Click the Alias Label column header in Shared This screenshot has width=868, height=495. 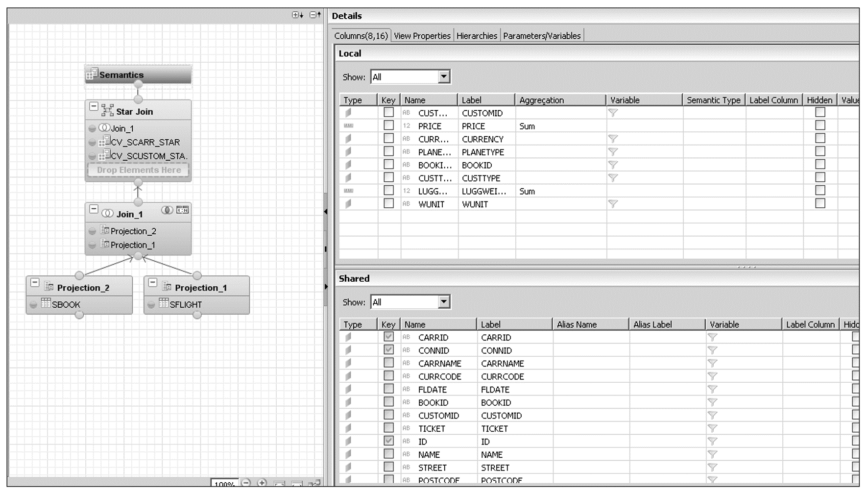coord(667,324)
